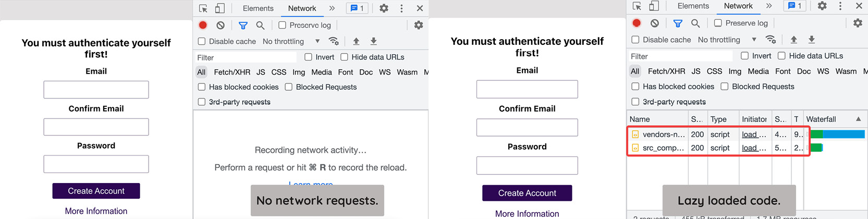
Task: Stop network recording in left DevTools panel
Action: 203,25
